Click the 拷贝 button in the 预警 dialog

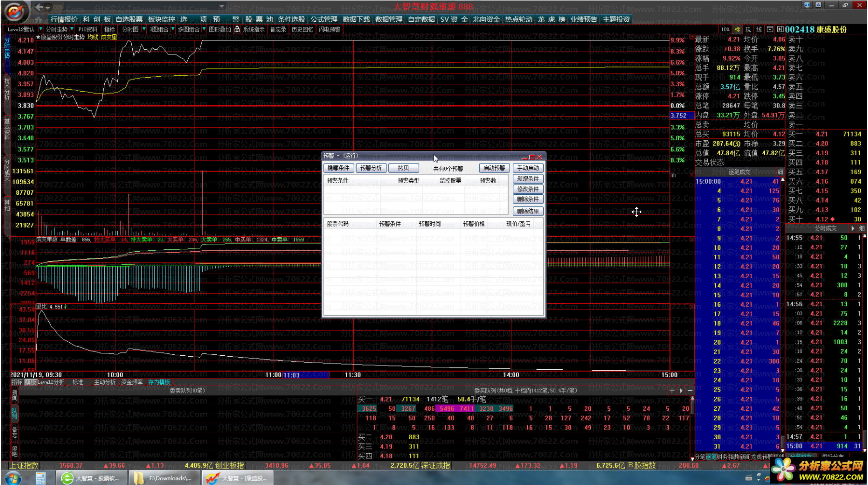(403, 168)
